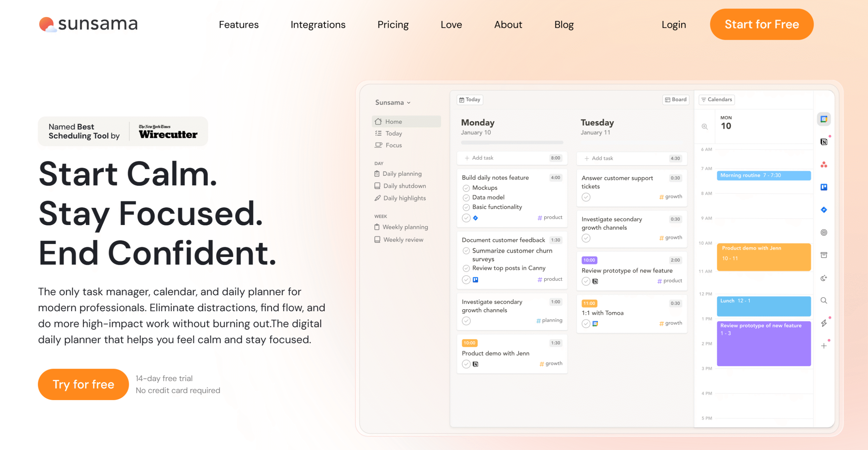Check off Review top posts in Canny
Viewport: 868px width, 450px height.
click(466, 268)
